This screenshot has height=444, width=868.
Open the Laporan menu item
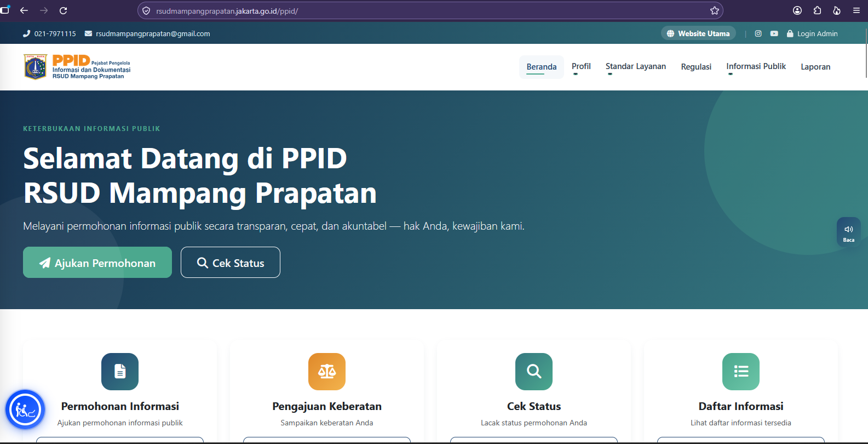pos(815,67)
